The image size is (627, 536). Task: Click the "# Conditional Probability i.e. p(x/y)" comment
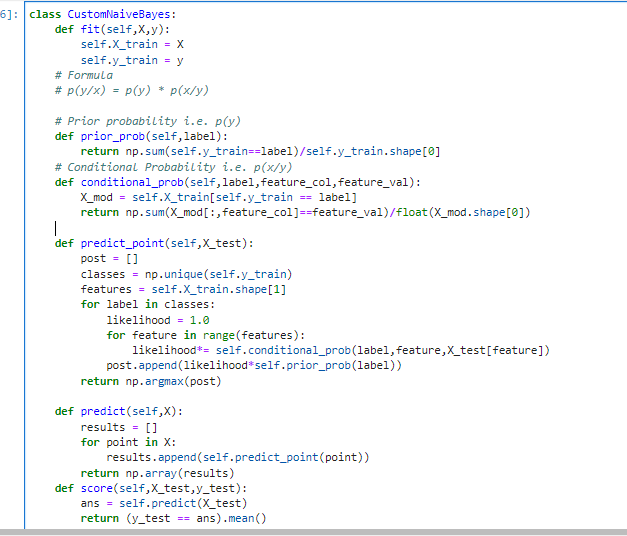pyautogui.click(x=174, y=167)
